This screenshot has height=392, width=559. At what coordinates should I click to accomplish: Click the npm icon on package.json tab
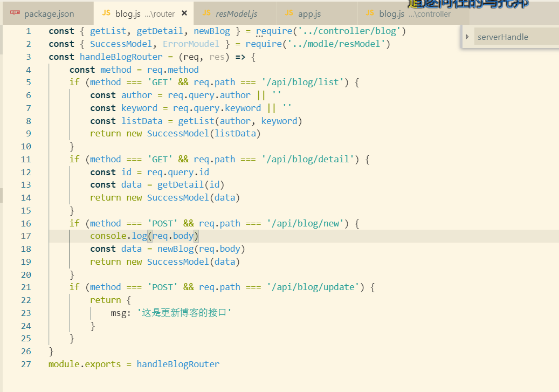tap(15, 12)
